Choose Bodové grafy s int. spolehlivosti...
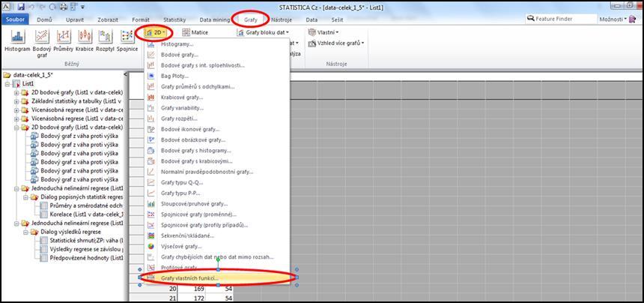Image resolution: width=644 pixels, height=303 pixels. click(217, 65)
